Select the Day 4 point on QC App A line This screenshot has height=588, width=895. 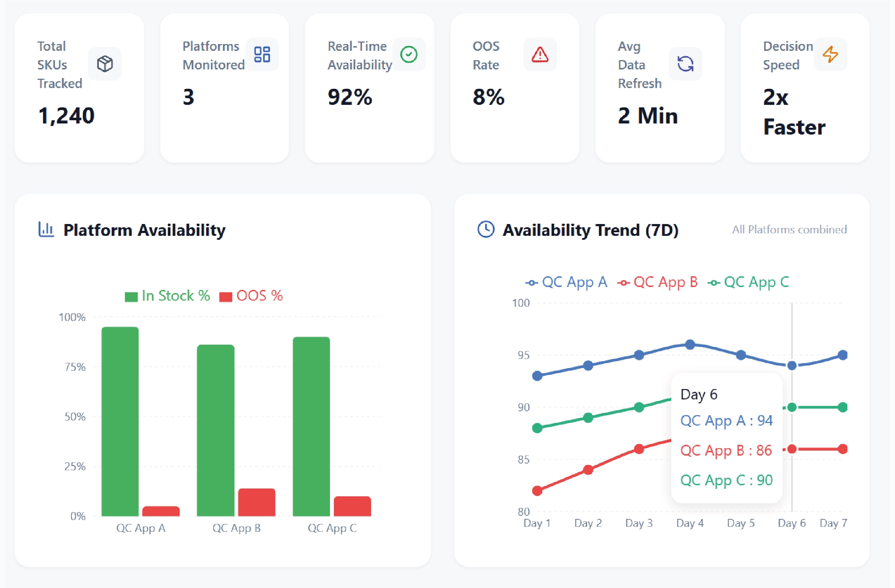pyautogui.click(x=690, y=344)
